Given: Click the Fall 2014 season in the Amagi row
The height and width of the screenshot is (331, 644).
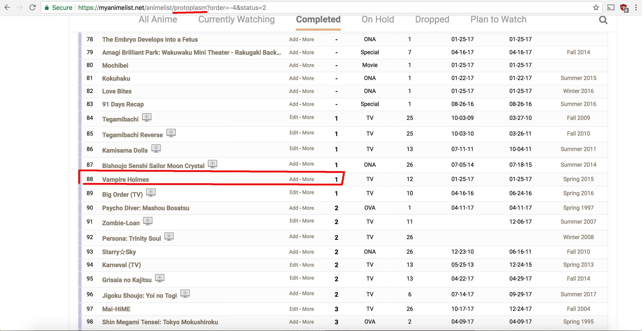Looking at the screenshot, I should (x=578, y=52).
